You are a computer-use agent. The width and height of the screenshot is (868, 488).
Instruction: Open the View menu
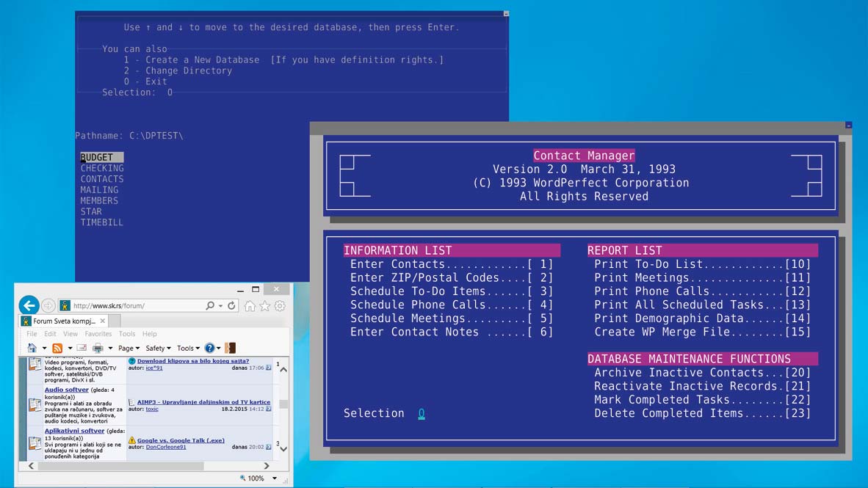(x=70, y=334)
